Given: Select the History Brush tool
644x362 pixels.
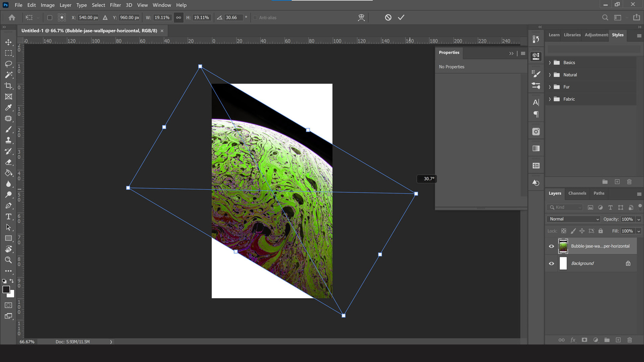Looking at the screenshot, I should tap(8, 151).
